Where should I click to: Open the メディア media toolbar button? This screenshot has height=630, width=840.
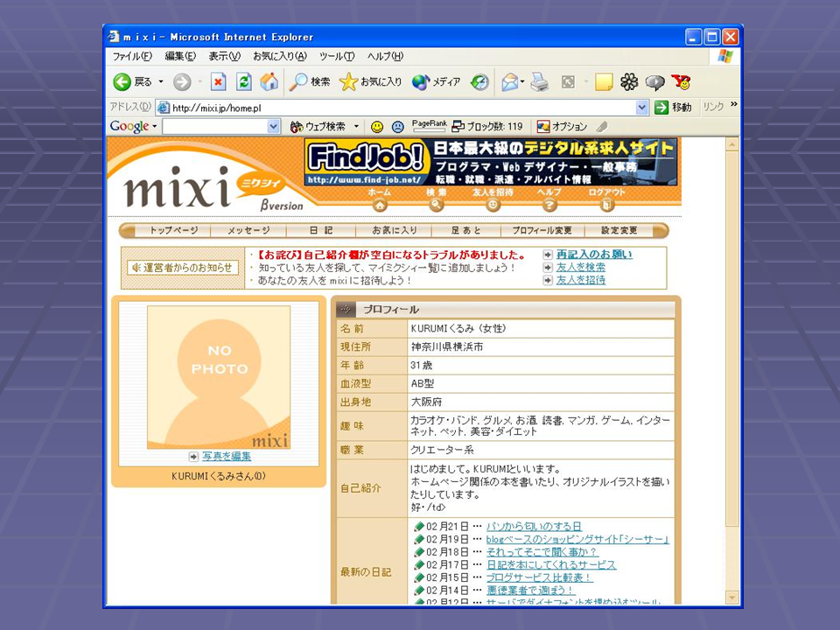coord(436,82)
